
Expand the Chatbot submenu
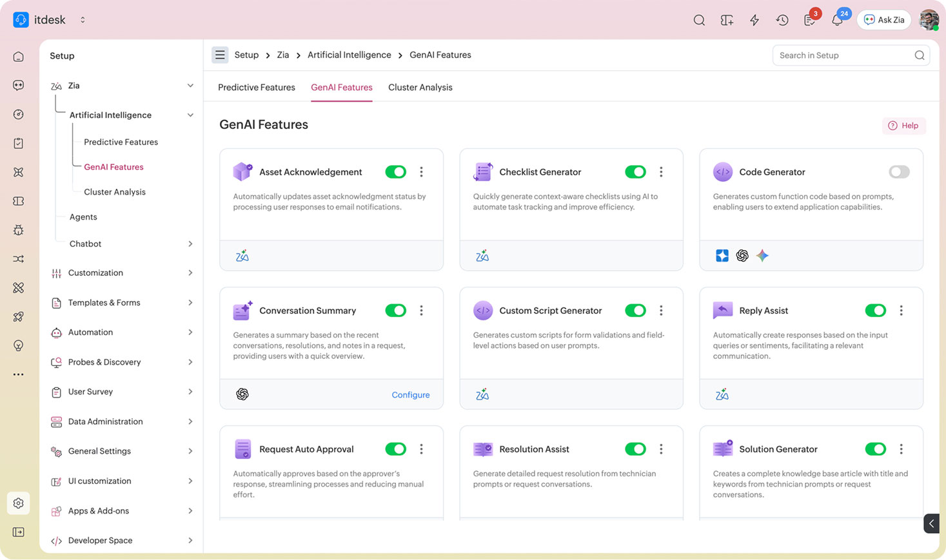[x=190, y=244]
